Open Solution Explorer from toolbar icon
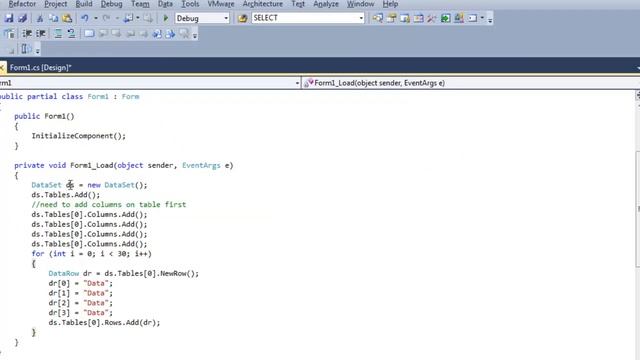The width and height of the screenshot is (640, 360). coord(378,18)
